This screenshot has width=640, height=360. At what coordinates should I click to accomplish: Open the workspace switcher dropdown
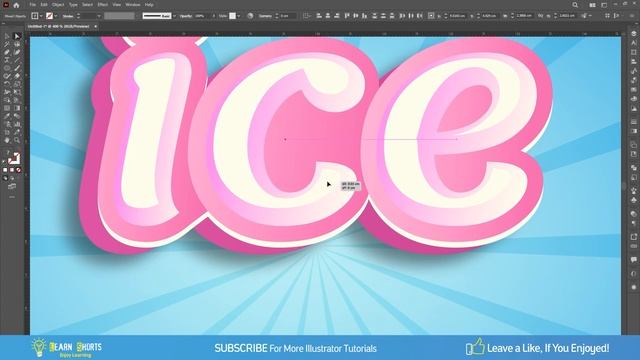click(604, 5)
